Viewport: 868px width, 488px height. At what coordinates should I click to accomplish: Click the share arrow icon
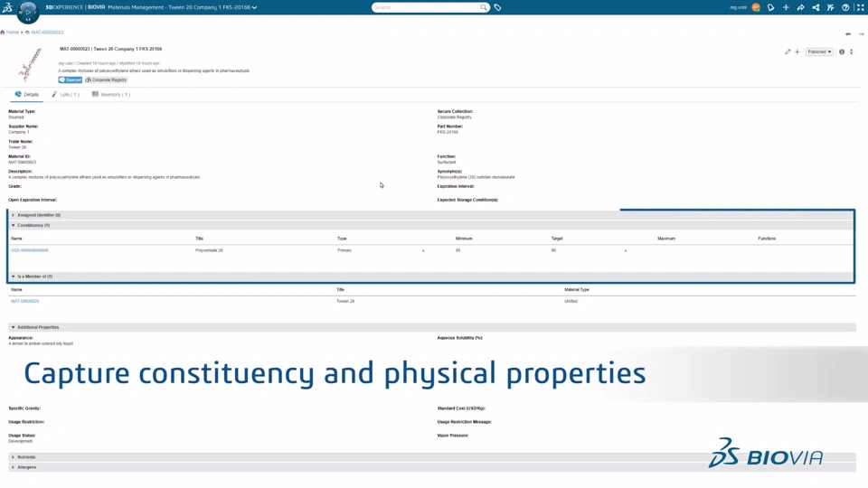800,7
